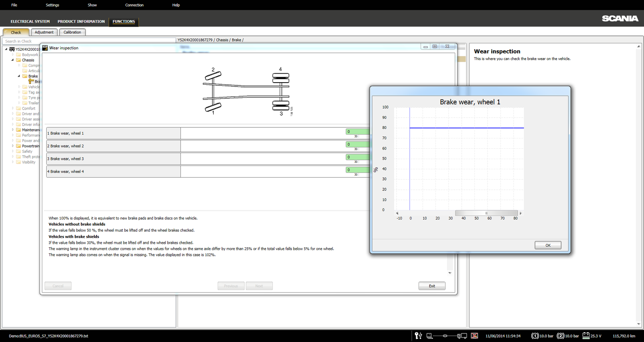This screenshot has height=342, width=644.
Task: Click the greyed Cancel button
Action: [58, 286]
